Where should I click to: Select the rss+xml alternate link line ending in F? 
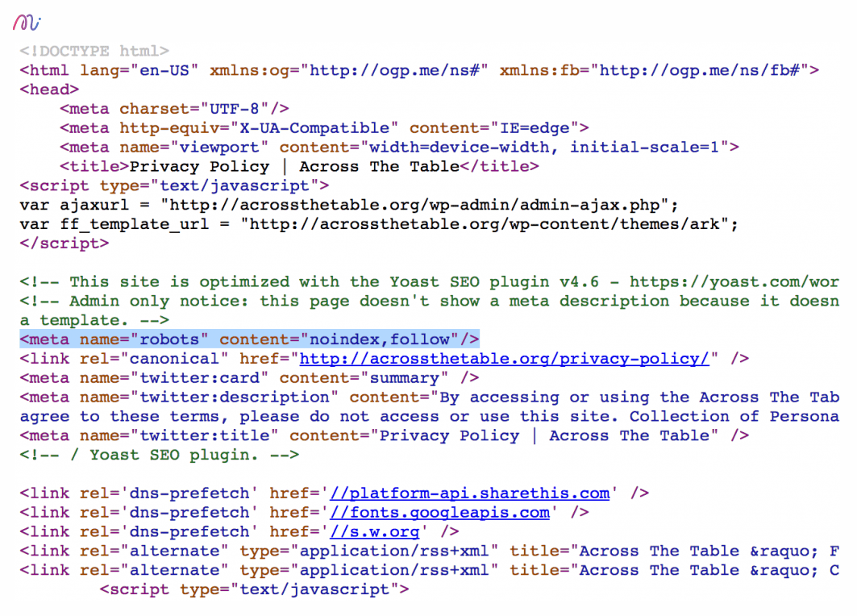click(x=429, y=551)
